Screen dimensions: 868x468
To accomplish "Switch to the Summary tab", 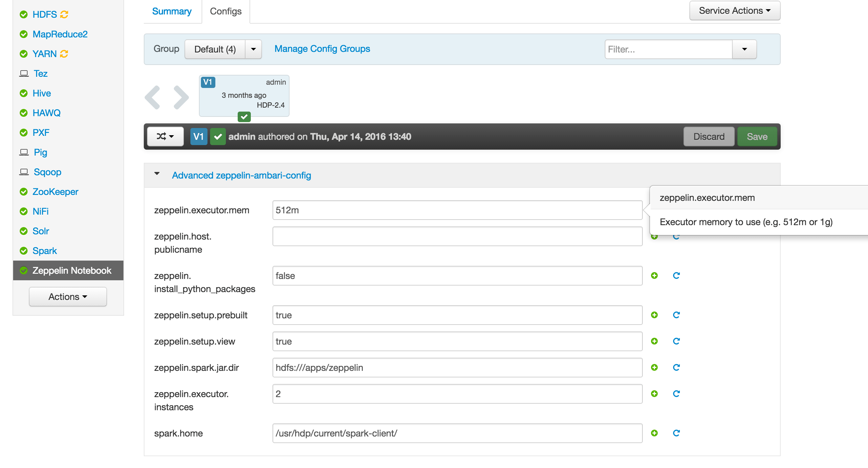I will point(171,11).
